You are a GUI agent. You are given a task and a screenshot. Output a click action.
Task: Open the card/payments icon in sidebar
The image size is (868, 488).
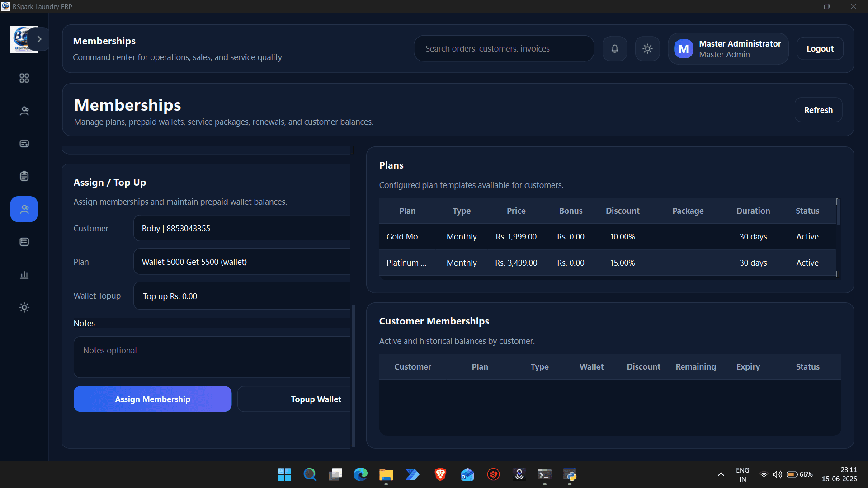tap(24, 144)
